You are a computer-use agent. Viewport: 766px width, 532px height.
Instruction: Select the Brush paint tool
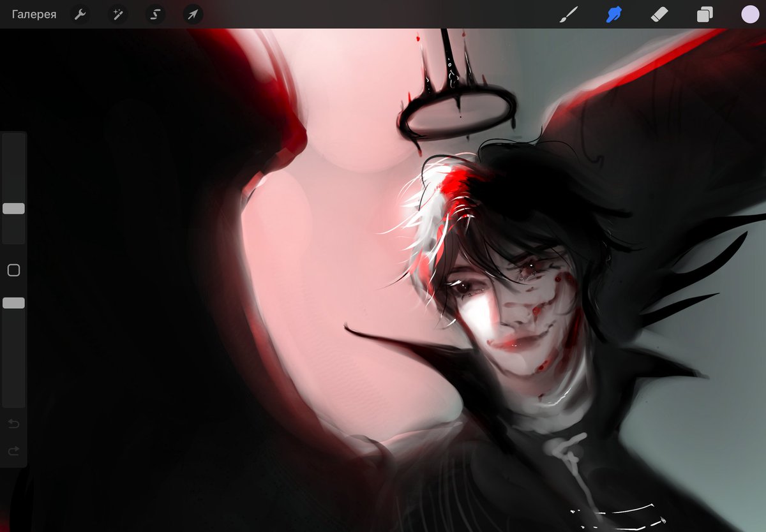[x=568, y=14]
